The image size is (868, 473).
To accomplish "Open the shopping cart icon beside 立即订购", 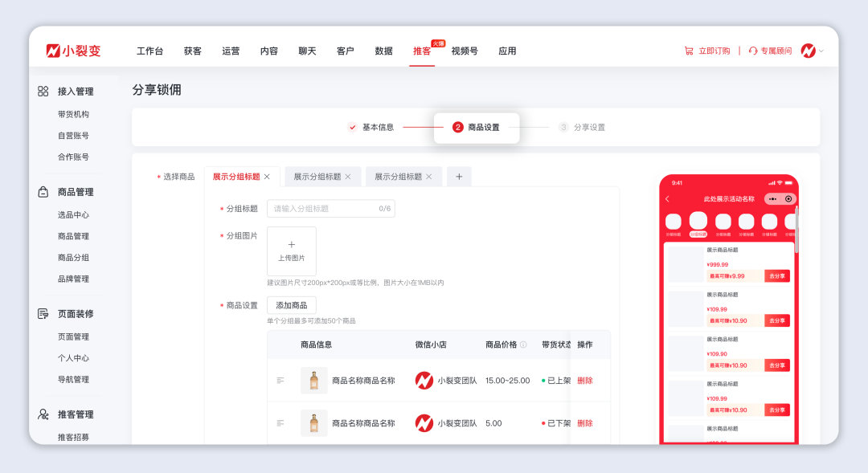I will tap(687, 49).
